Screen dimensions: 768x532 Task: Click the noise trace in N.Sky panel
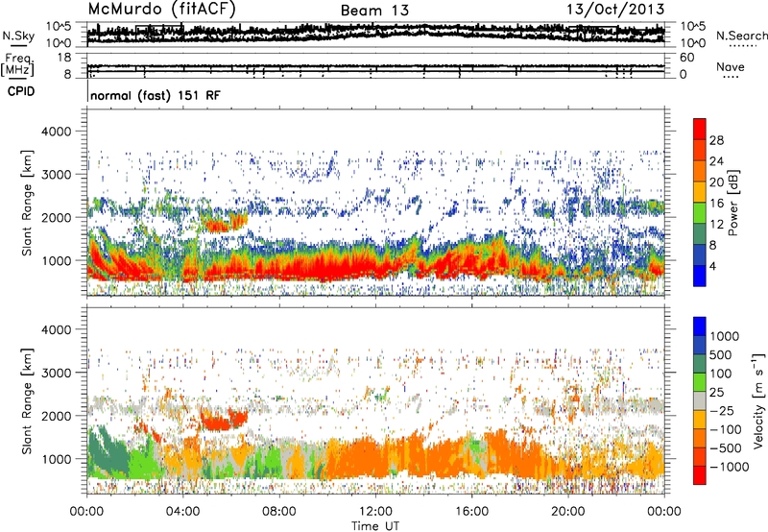point(375,34)
